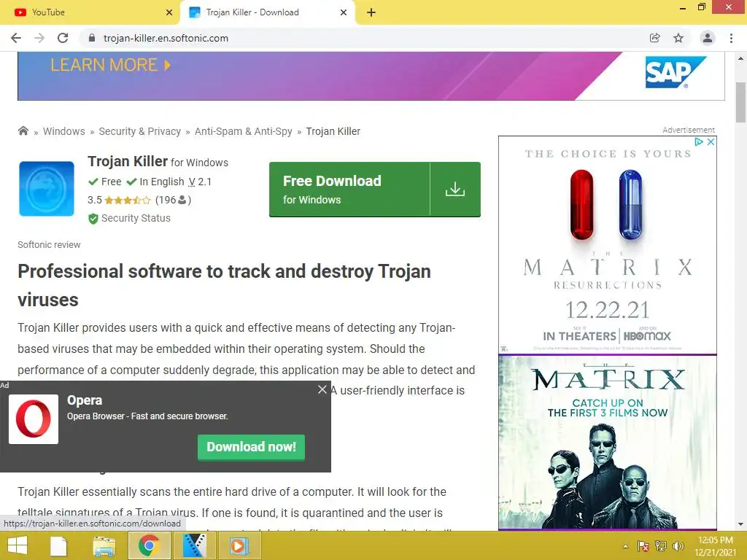The height and width of the screenshot is (560, 747).
Task: Open the Windows Start button
Action: pyautogui.click(x=18, y=545)
